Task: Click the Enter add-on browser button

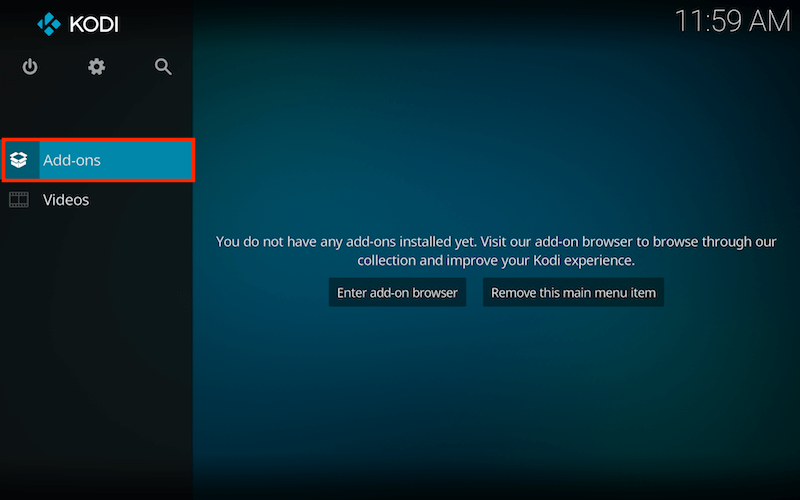Action: (397, 292)
